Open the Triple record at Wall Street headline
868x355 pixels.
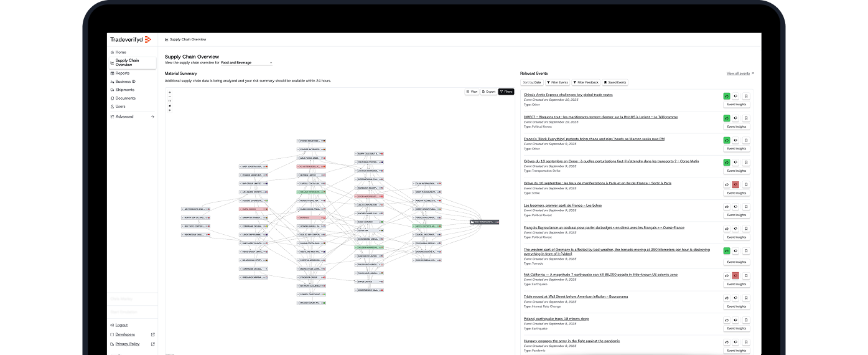[576, 296]
